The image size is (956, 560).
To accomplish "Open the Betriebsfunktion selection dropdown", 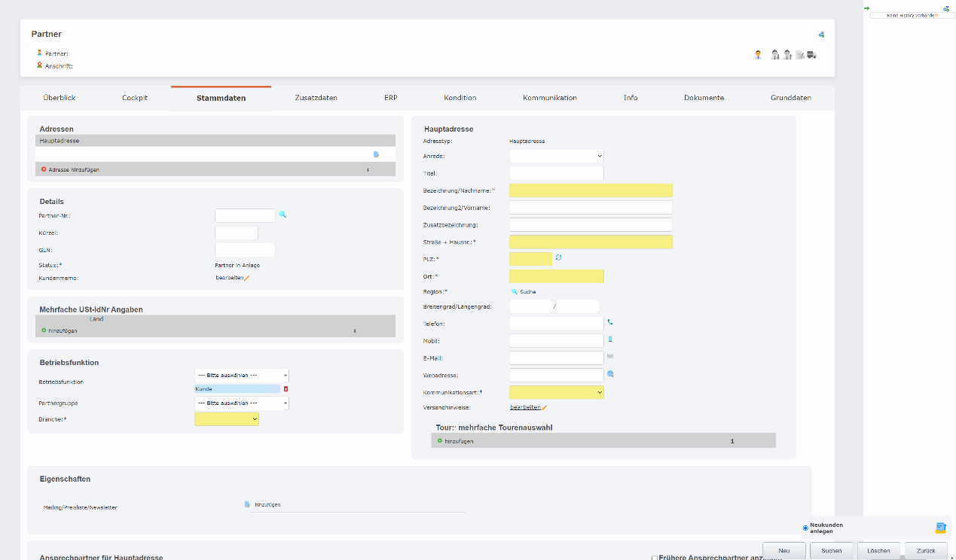I will point(241,375).
